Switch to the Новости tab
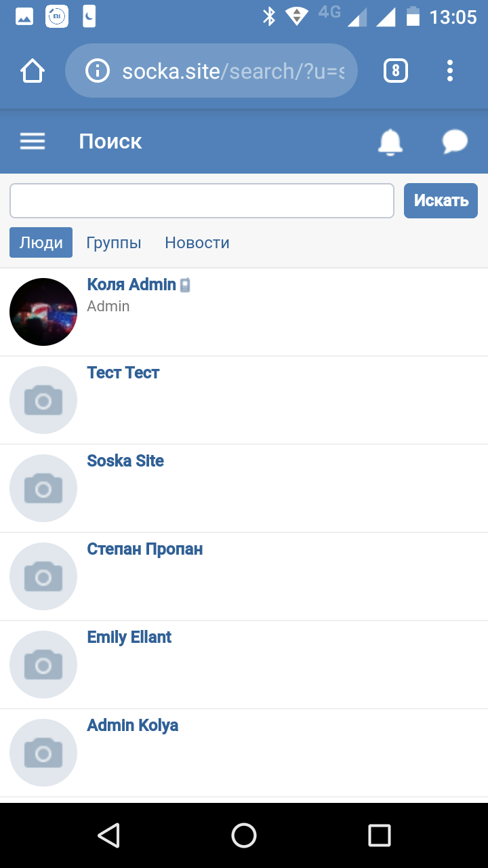 tap(197, 243)
